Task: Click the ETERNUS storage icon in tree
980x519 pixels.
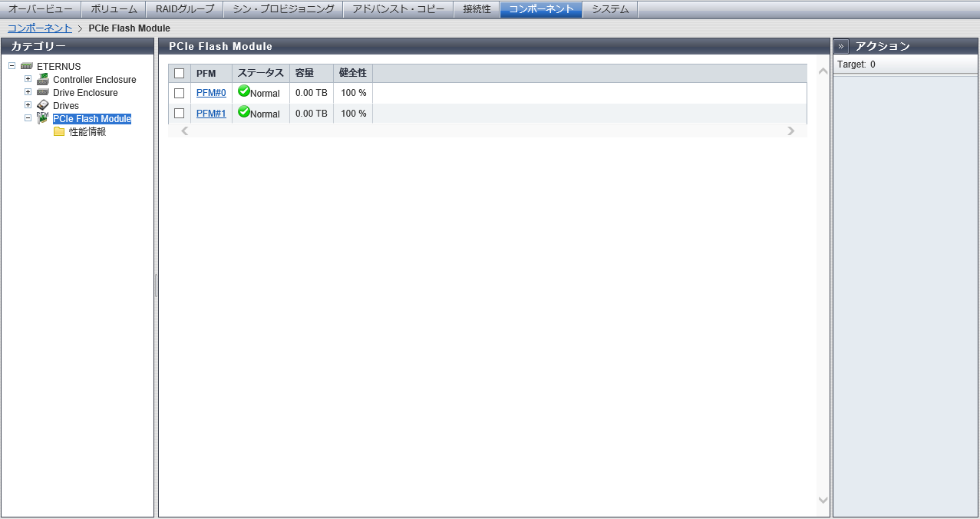Action: coord(27,67)
